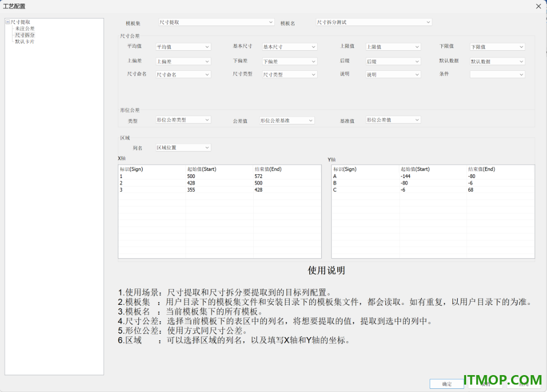Image resolution: width=547 pixels, height=392 pixels.
Task: Click Y轴 start value -144
Action: [x=405, y=176]
